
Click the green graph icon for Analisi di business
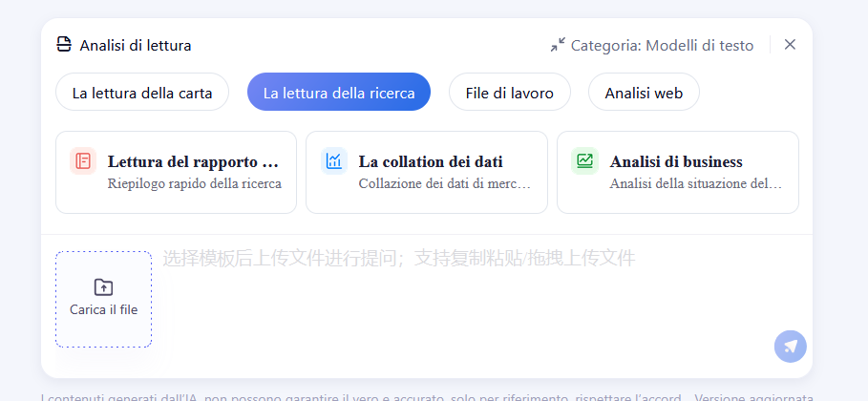(x=584, y=161)
